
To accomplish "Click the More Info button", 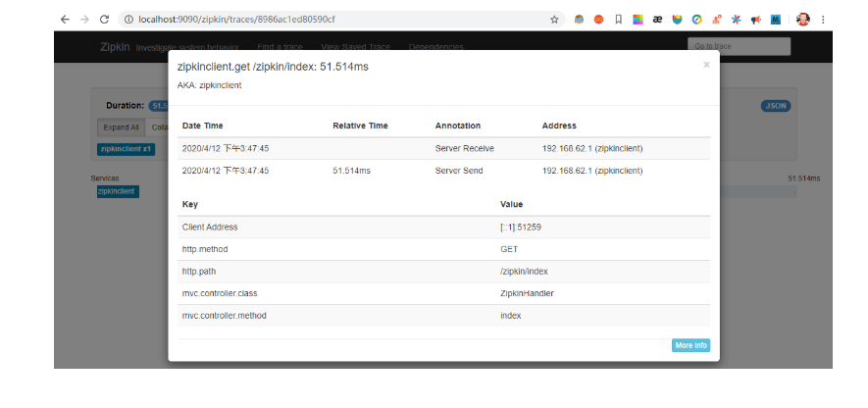I will pos(690,345).
